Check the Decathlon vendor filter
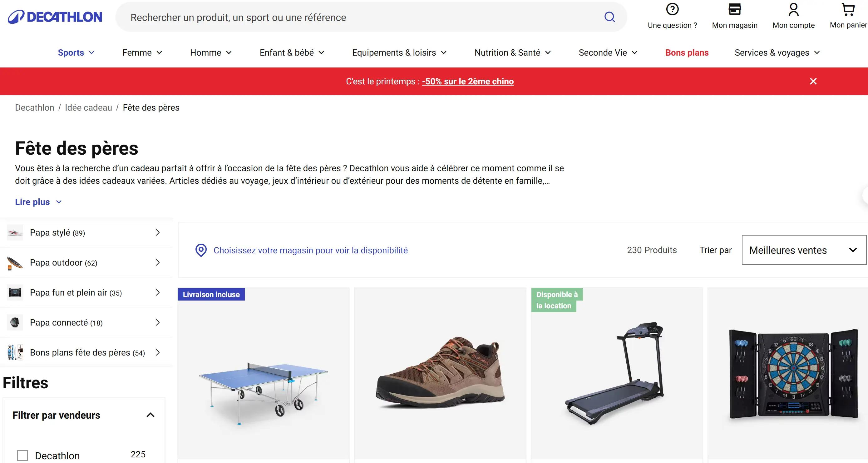The height and width of the screenshot is (463, 868). click(22, 455)
